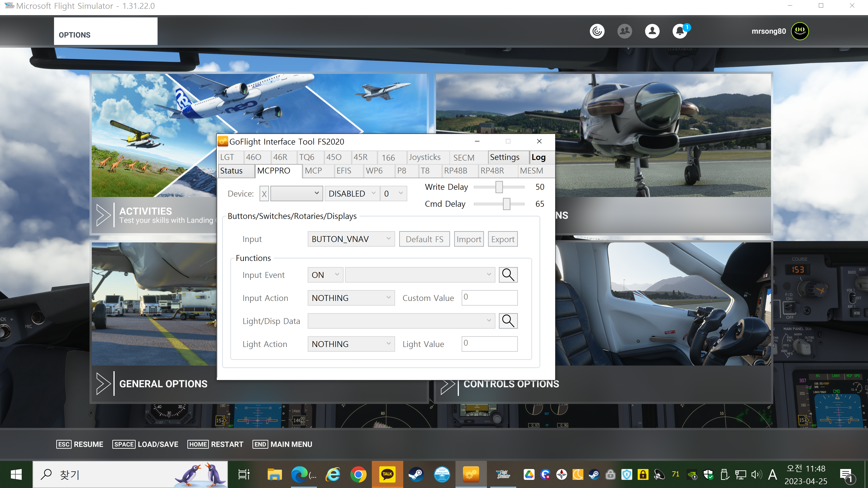Open KakaoTalk from the taskbar
Viewport: 868px width, 488px height.
pyautogui.click(x=387, y=474)
